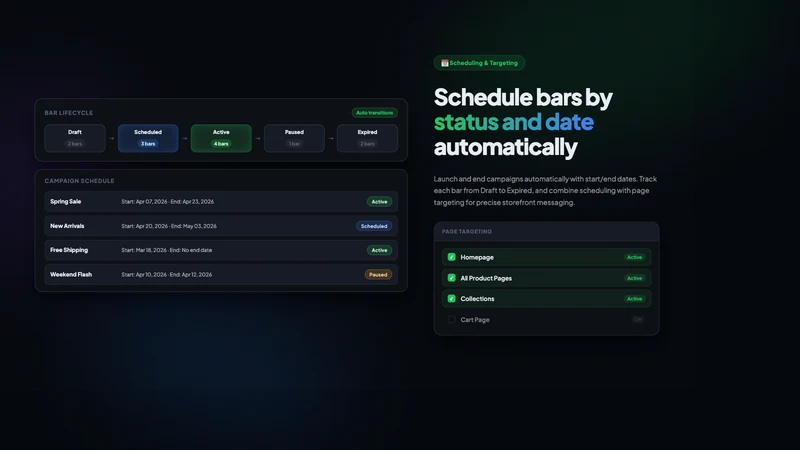
Task: Open the Spring Sale campaign row
Action: tap(221, 202)
